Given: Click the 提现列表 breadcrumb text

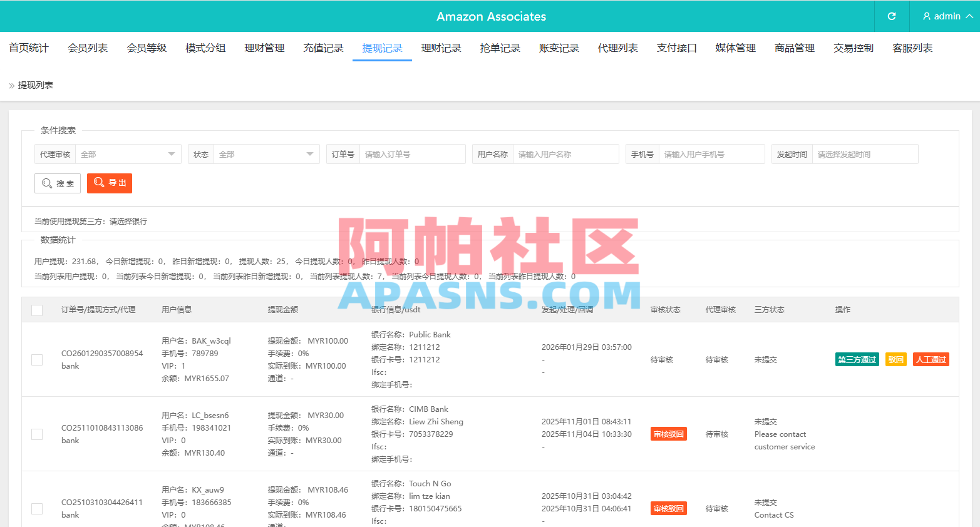Looking at the screenshot, I should tap(36, 85).
